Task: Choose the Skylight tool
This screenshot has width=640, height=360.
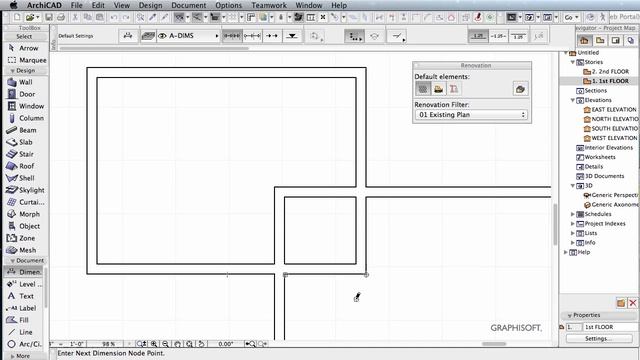Action: (26, 190)
